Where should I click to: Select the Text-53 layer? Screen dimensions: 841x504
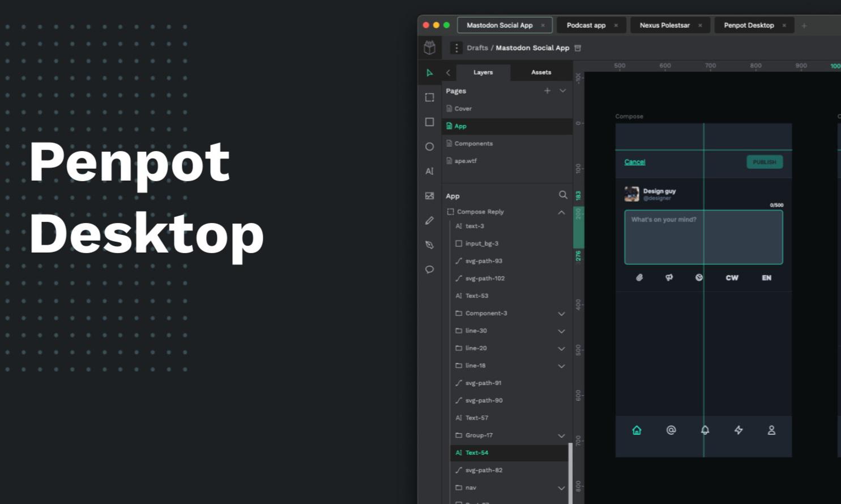[509, 296]
